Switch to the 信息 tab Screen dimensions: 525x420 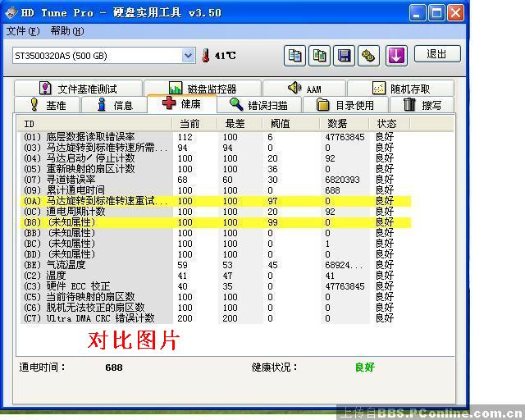(x=114, y=105)
